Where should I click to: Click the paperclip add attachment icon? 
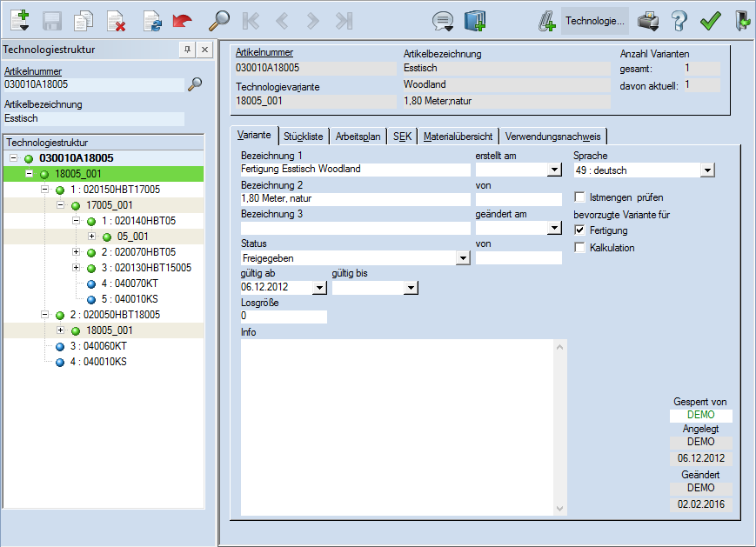[x=546, y=20]
